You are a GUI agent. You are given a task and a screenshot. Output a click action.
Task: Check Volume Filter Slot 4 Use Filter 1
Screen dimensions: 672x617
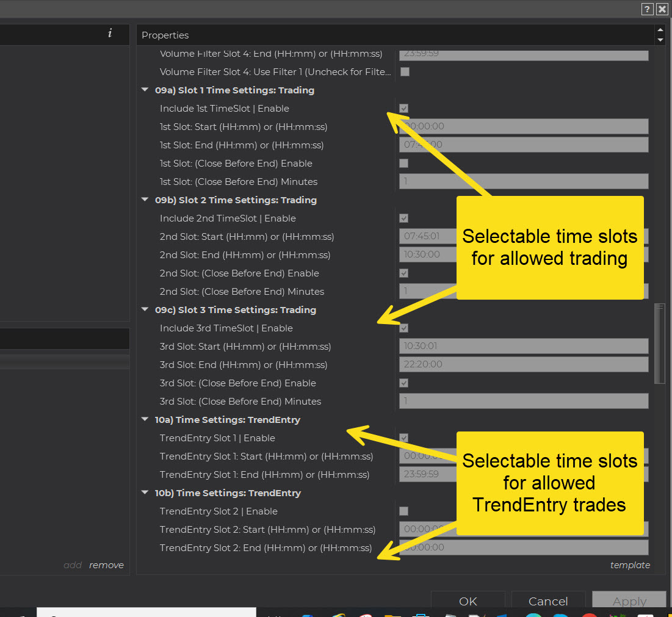(x=405, y=72)
